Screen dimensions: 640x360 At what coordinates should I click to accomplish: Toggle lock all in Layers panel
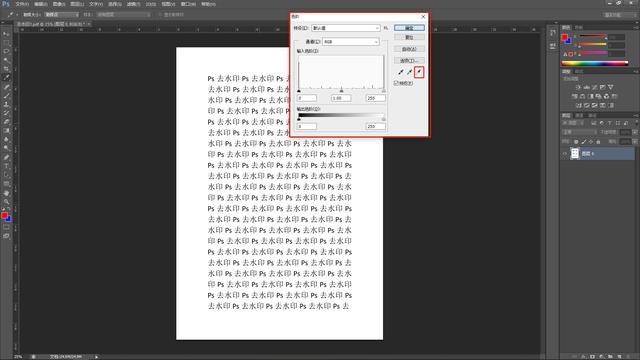598,142
